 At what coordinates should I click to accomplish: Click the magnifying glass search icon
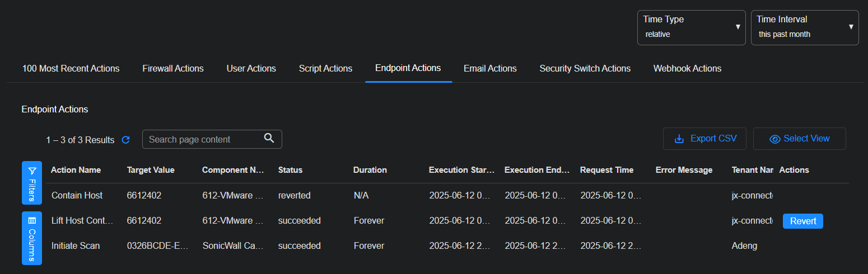coord(269,139)
